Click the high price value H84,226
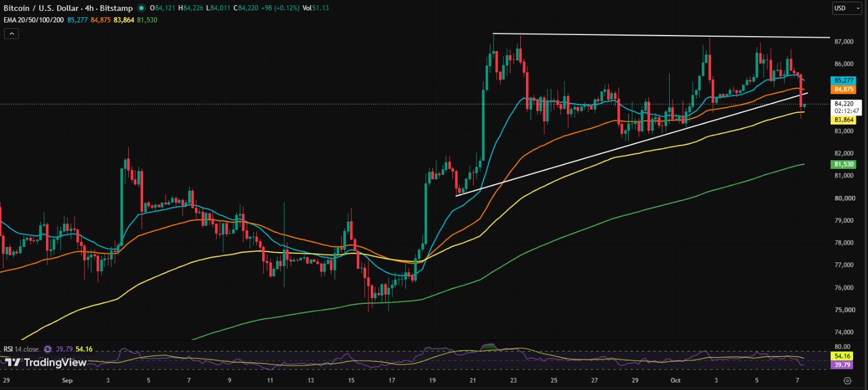This screenshot has width=868, height=390. point(191,9)
